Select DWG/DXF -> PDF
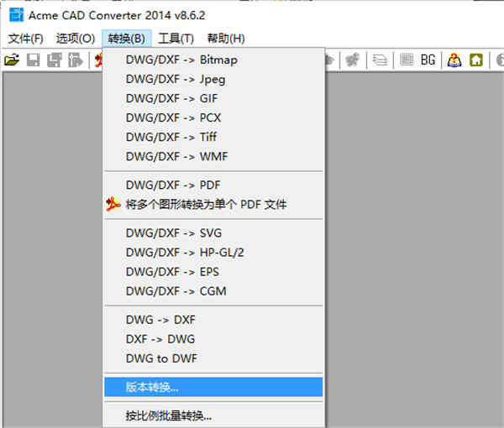This screenshot has width=504, height=428. [x=213, y=185]
